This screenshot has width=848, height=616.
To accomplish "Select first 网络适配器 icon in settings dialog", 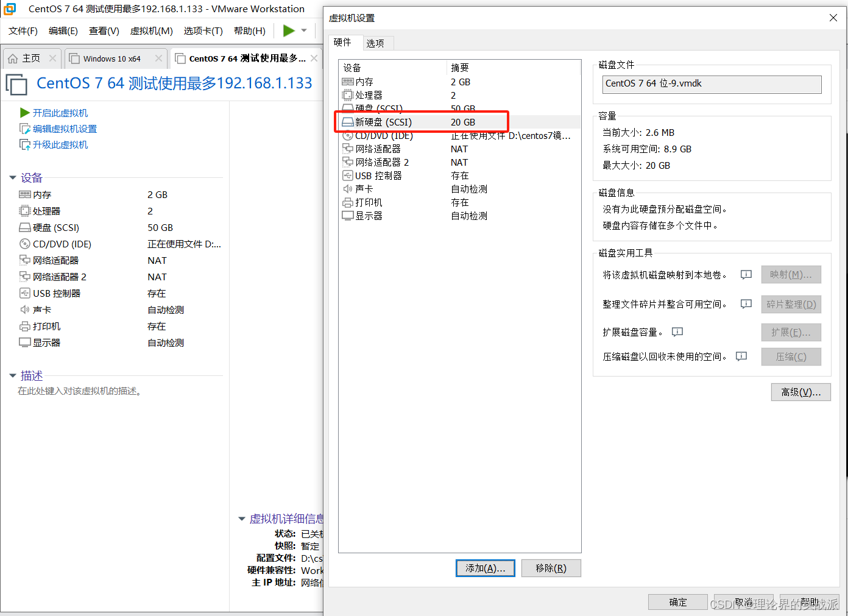I will click(x=348, y=149).
